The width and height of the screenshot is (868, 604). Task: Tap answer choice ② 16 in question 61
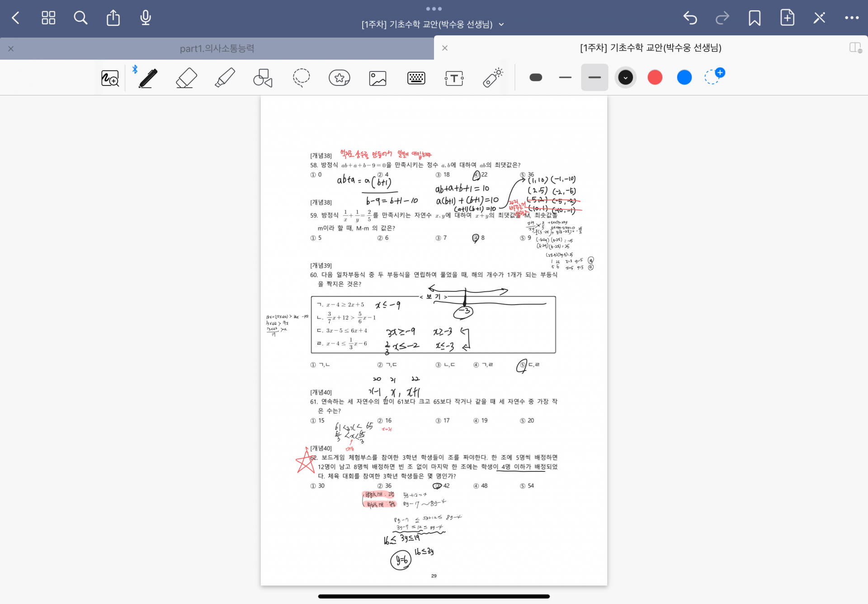(x=385, y=421)
